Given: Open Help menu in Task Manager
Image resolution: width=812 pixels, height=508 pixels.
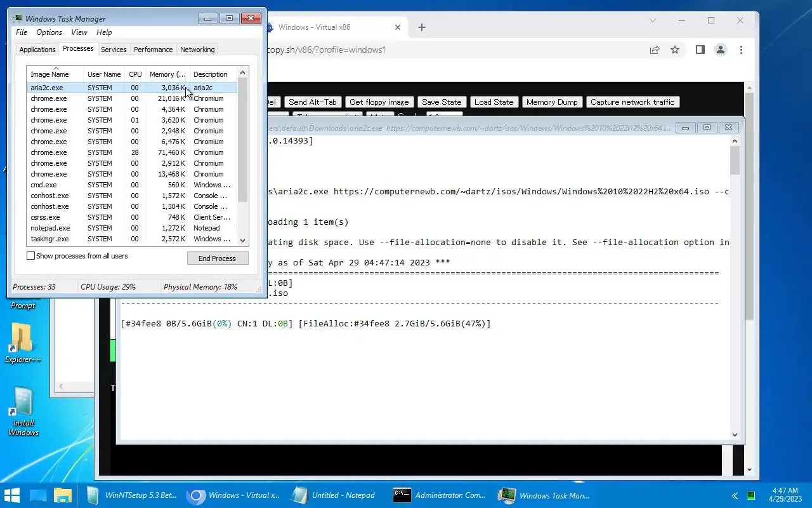Looking at the screenshot, I should 104,32.
